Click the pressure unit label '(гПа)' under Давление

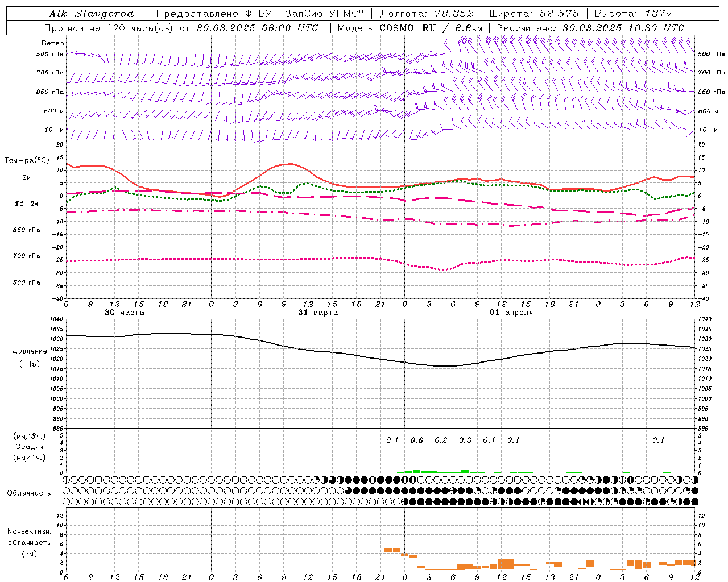[x=30, y=364]
